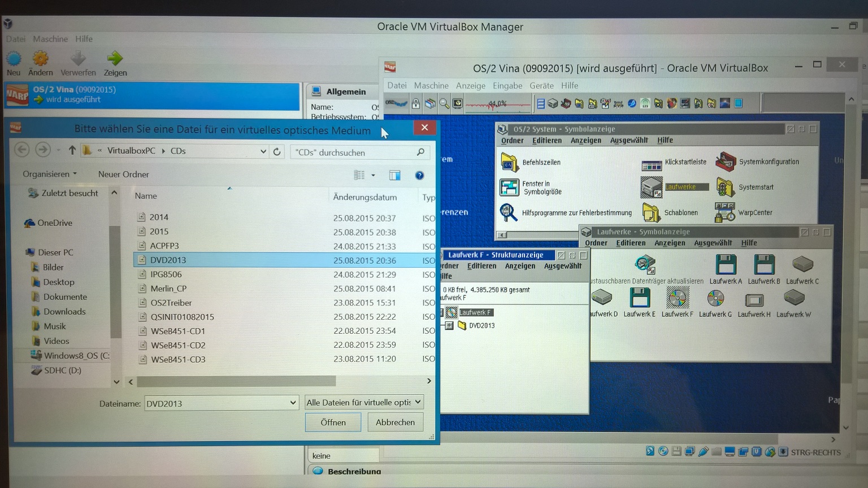Click the up one level arrow button
868x488 pixels.
tap(72, 150)
